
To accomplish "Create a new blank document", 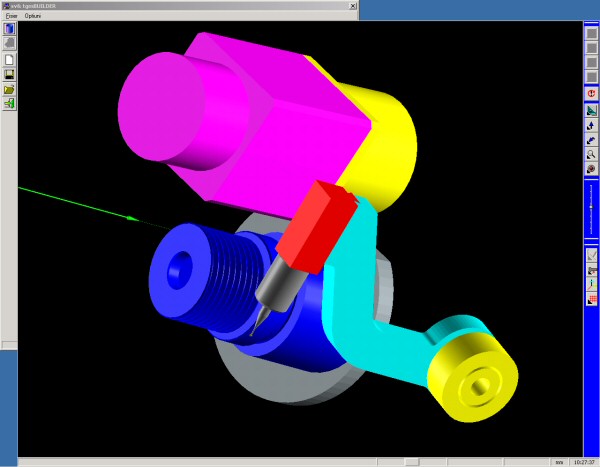I will pos(9,60).
